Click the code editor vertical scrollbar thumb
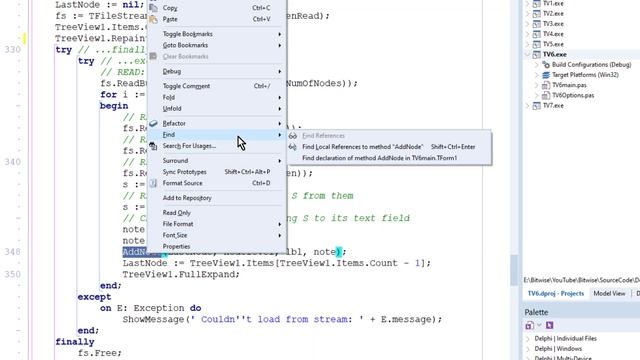The image size is (640, 360). [x=514, y=270]
